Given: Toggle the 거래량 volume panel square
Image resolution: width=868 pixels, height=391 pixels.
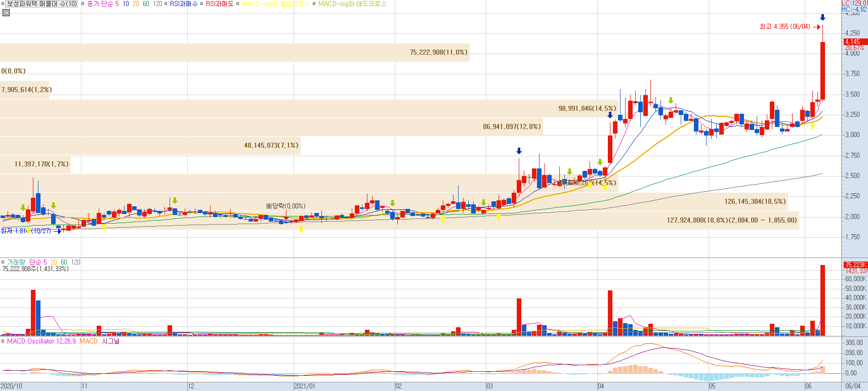Looking at the screenshot, I should [x=3, y=262].
